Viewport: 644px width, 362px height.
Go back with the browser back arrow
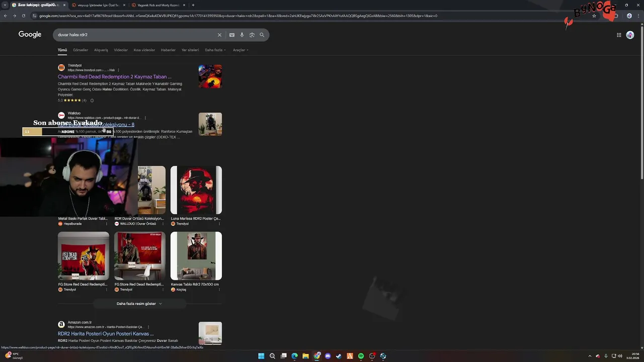(x=6, y=16)
